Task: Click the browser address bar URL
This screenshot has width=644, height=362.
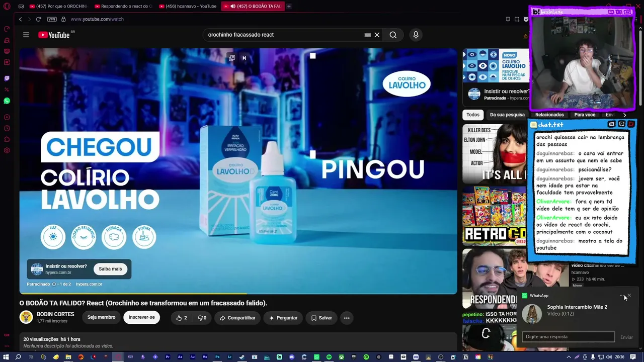Action: pyautogui.click(x=97, y=19)
